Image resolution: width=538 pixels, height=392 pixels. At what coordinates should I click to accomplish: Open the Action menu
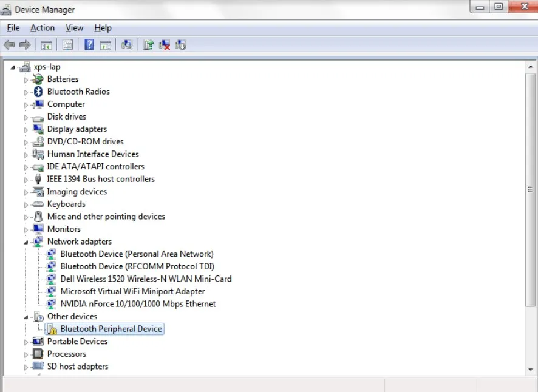pos(43,28)
